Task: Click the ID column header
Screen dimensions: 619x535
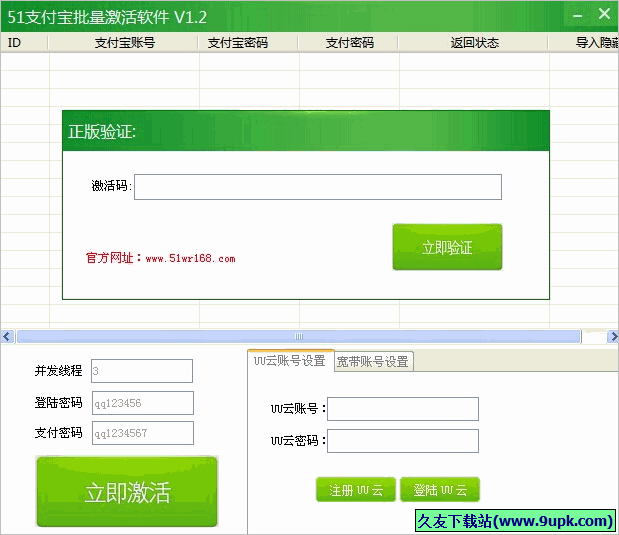Action: point(24,43)
